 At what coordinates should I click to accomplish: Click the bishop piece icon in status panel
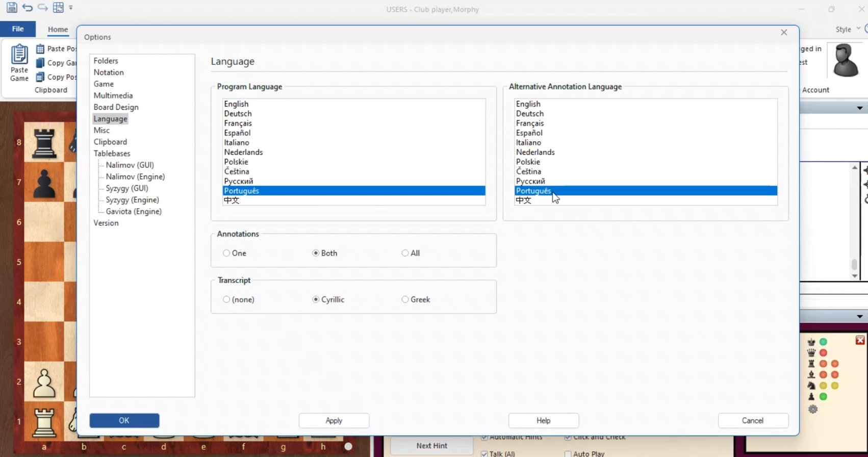click(x=811, y=374)
